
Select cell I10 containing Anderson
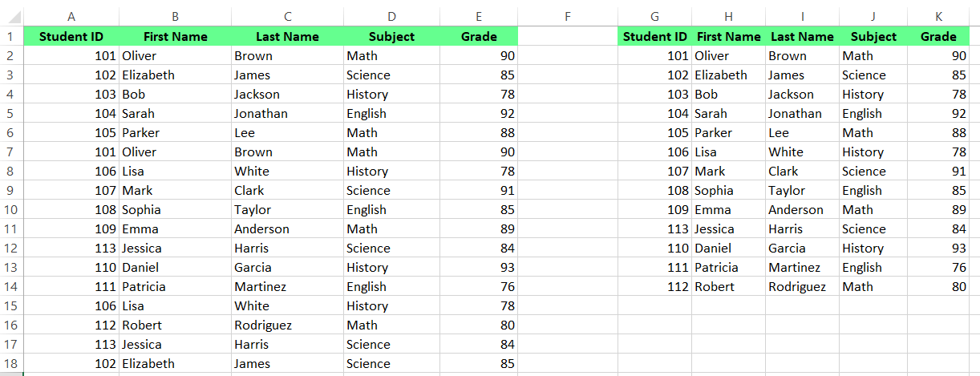pos(802,209)
